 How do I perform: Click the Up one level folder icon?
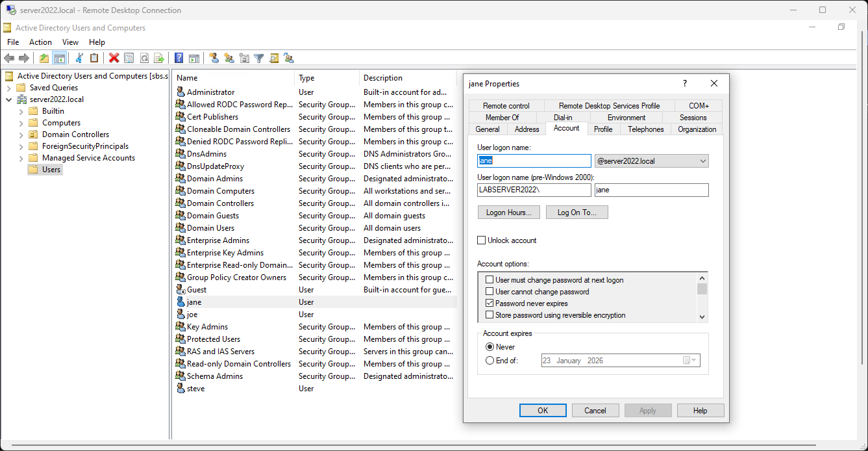44,58
